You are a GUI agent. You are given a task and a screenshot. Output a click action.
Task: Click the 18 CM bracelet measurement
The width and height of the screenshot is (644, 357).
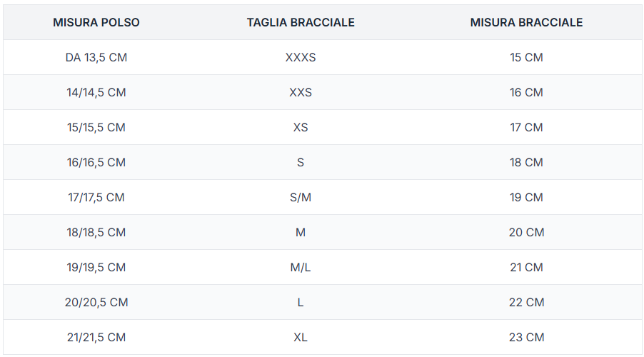[x=526, y=162]
